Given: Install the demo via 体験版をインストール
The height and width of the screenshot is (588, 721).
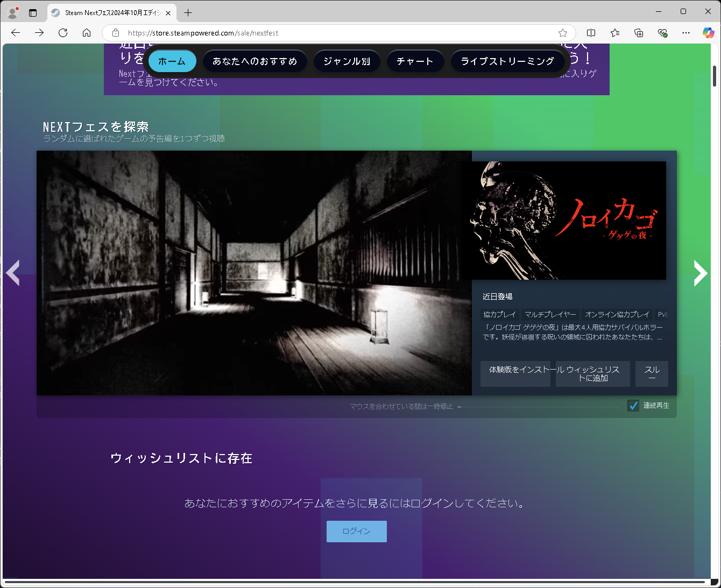Looking at the screenshot, I should tap(515, 373).
